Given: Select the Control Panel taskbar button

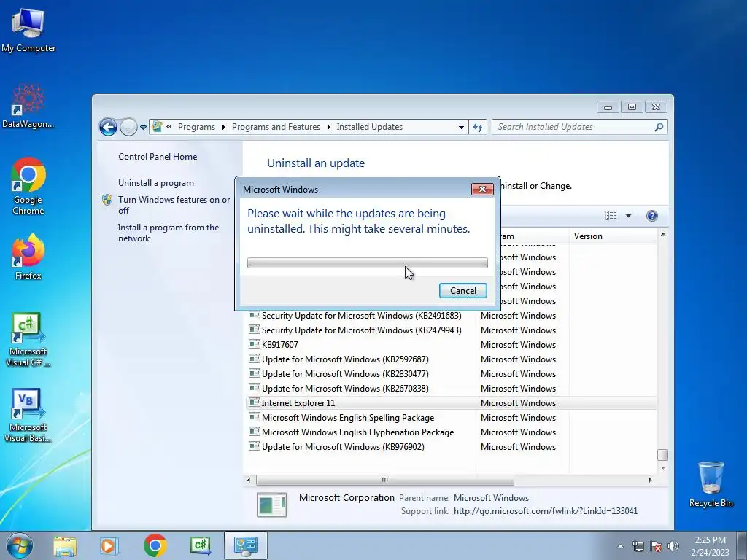Looking at the screenshot, I should point(245,545).
